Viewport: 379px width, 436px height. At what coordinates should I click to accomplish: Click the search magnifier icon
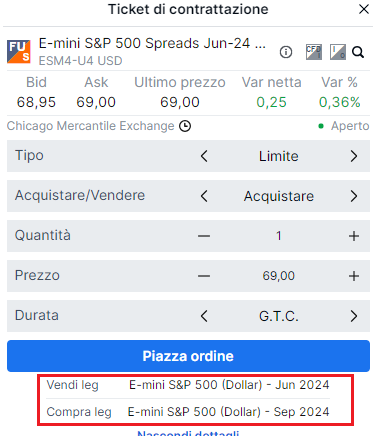click(x=358, y=52)
